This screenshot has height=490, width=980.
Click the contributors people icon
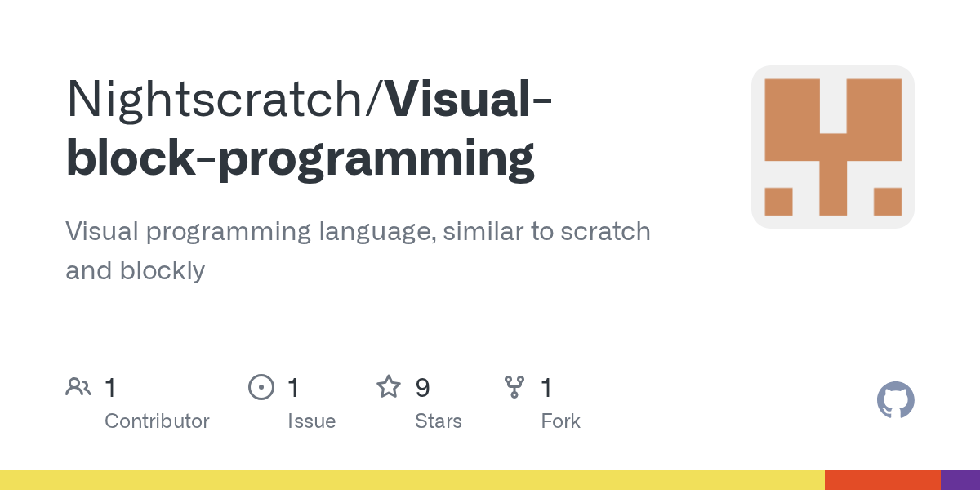(78, 387)
